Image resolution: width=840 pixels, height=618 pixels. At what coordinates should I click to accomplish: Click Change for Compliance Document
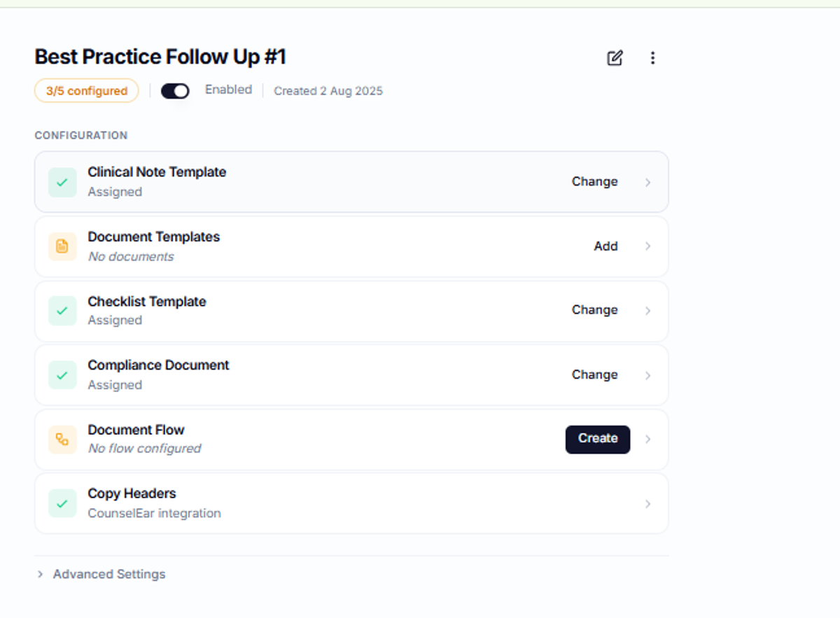click(594, 374)
